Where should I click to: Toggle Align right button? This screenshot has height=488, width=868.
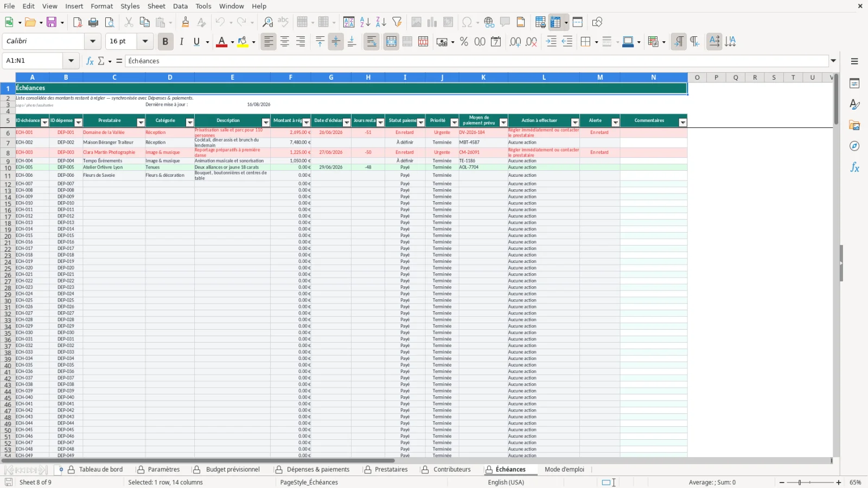pyautogui.click(x=301, y=42)
